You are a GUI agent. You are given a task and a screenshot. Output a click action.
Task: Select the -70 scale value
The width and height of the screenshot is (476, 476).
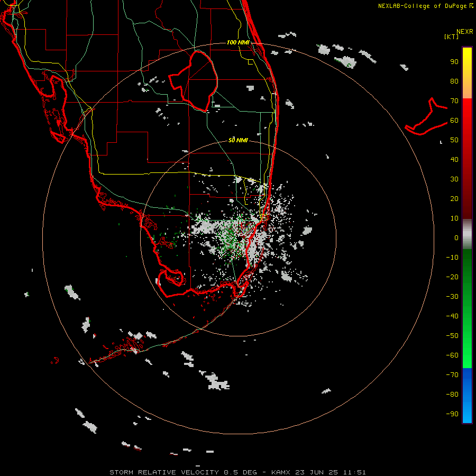452,374
